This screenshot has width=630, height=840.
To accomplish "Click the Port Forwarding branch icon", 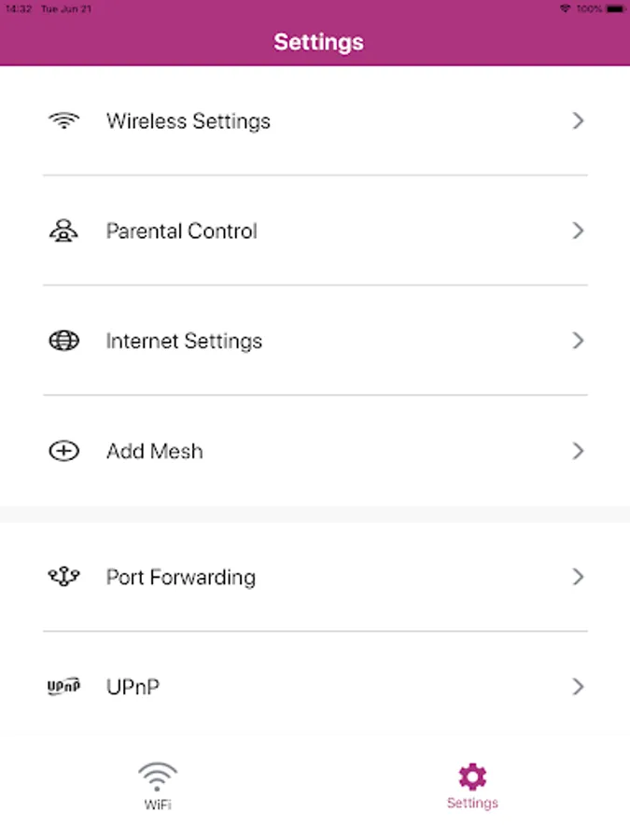I will tap(63, 577).
